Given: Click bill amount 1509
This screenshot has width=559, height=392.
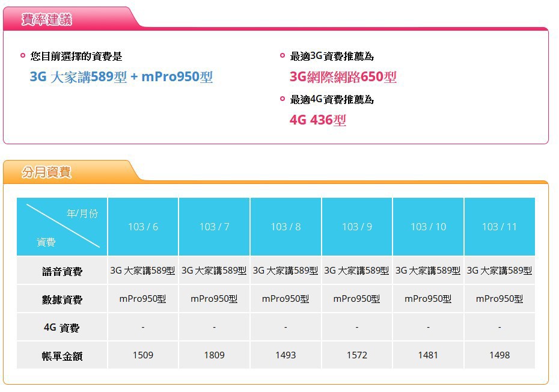Looking at the screenshot, I should [143, 355].
